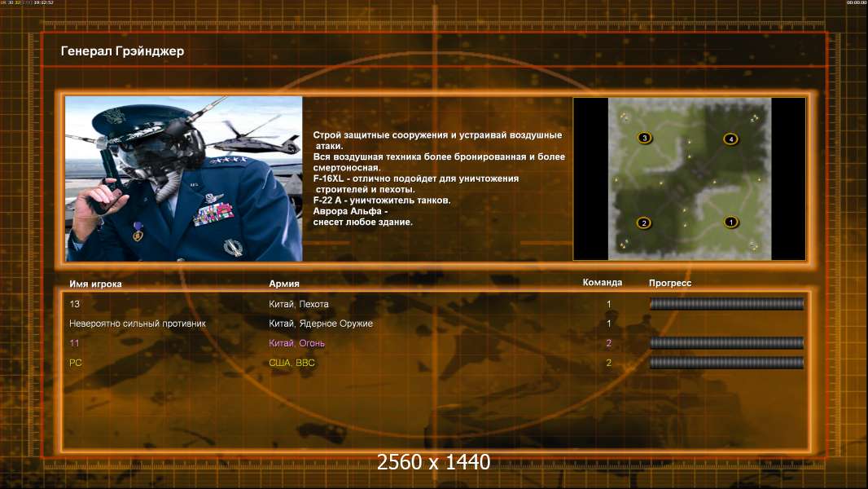
Task: Click team number for 'Невероятно сильный противник'
Action: [x=609, y=324]
